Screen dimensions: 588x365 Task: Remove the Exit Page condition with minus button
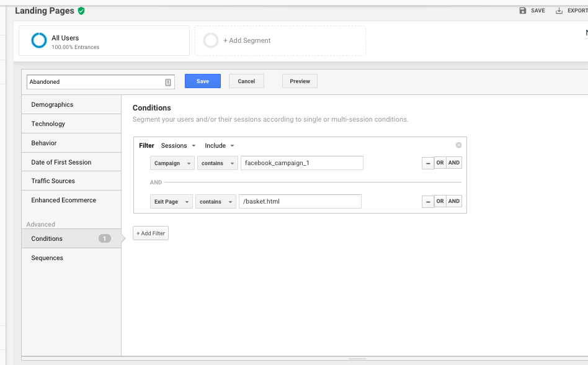428,202
